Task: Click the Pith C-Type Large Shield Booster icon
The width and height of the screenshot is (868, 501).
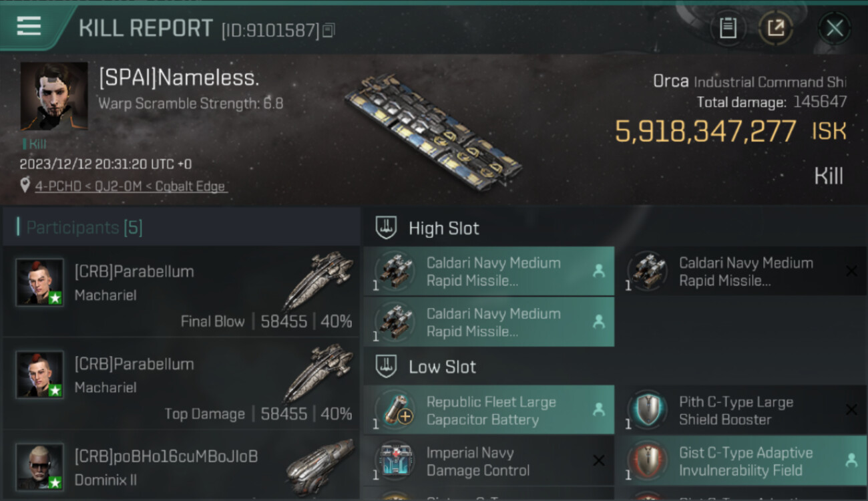Action: point(647,409)
